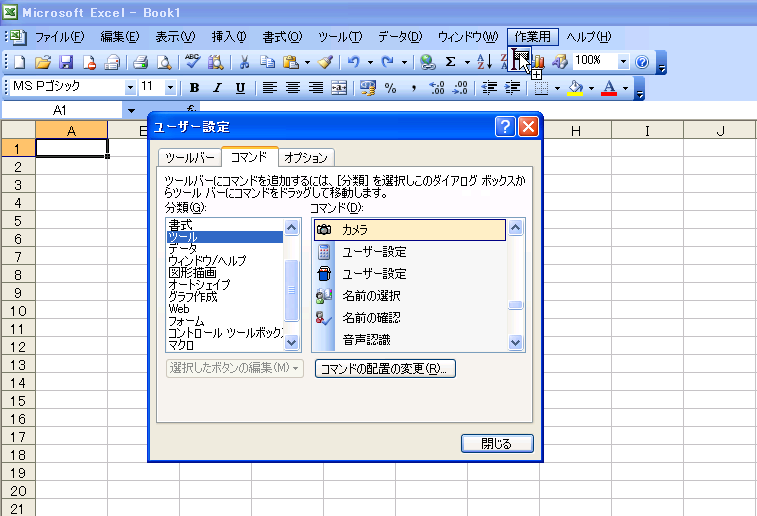Align text left
The image size is (757, 516).
click(x=269, y=88)
